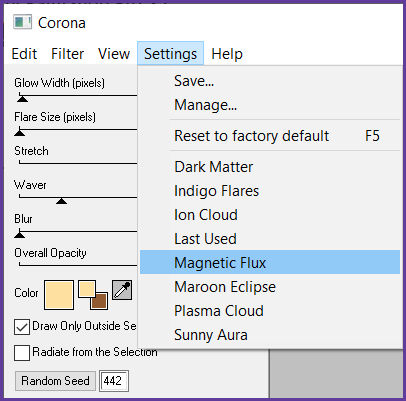Open the Filter menu
The width and height of the screenshot is (406, 401).
(x=67, y=53)
